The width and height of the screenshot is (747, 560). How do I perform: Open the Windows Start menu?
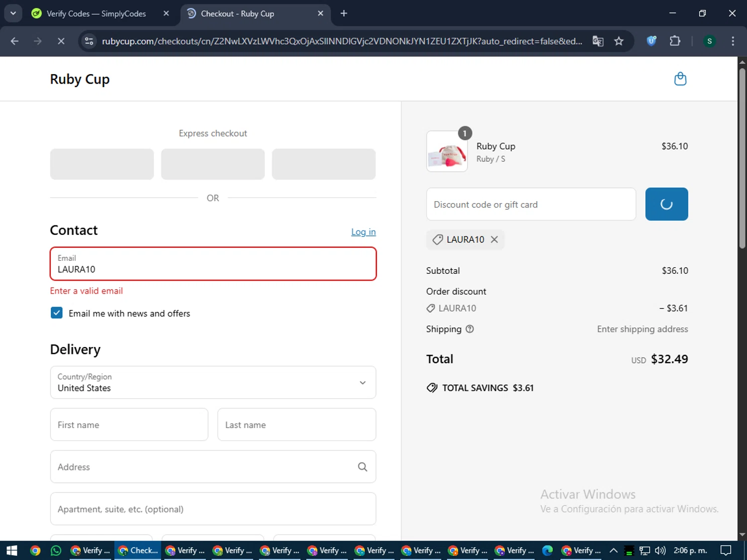[x=12, y=551]
